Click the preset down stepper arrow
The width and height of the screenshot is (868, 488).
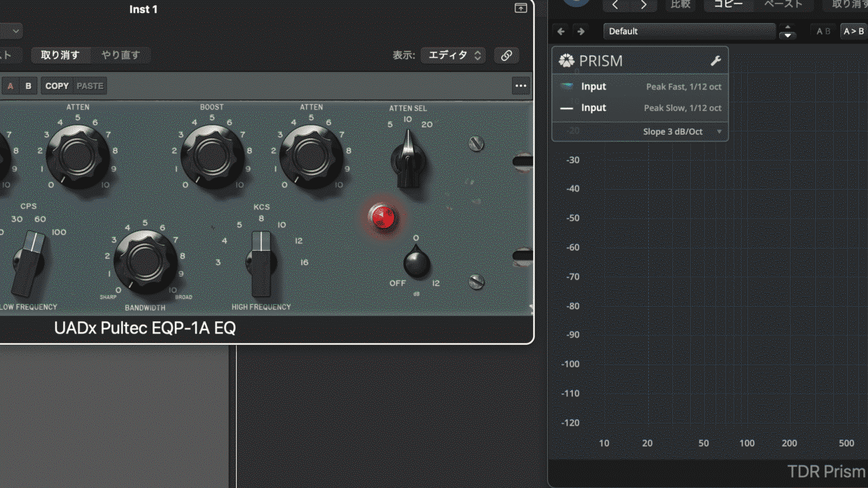[x=787, y=35]
